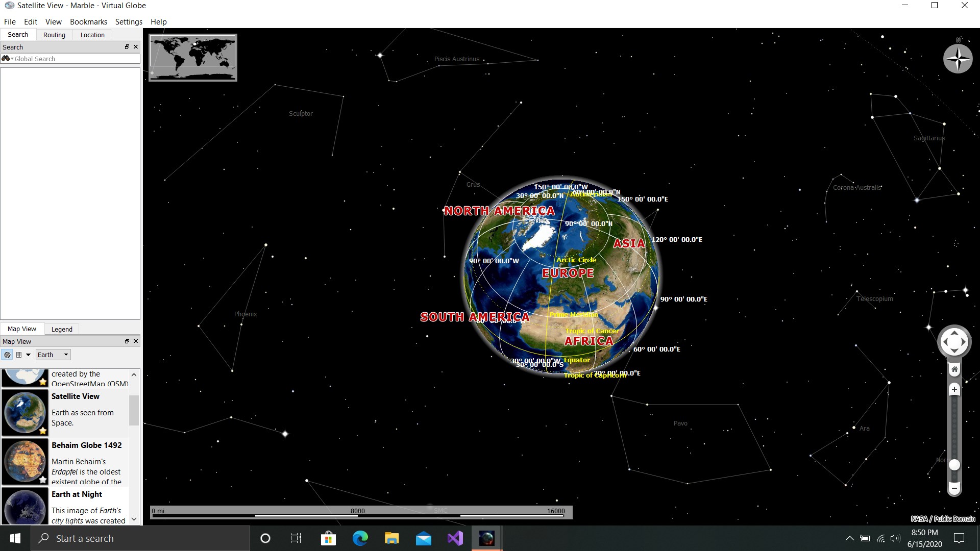Click the zoom in plus button
This screenshot has height=551, width=980.
point(954,389)
